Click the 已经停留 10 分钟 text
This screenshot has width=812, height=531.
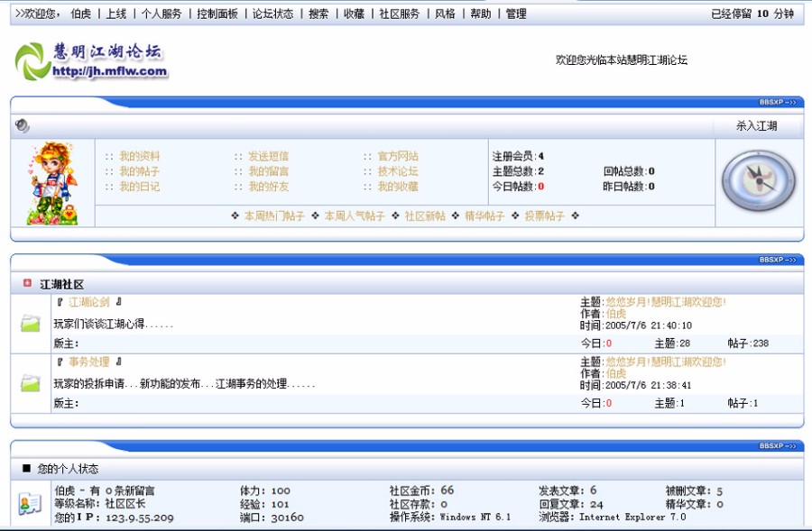(x=752, y=14)
